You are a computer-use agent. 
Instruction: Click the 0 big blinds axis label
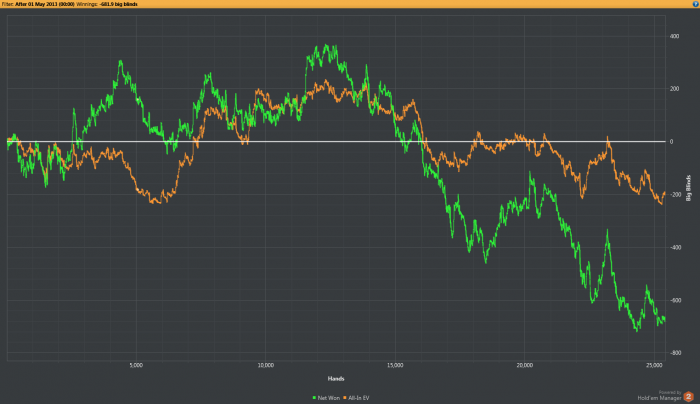671,142
